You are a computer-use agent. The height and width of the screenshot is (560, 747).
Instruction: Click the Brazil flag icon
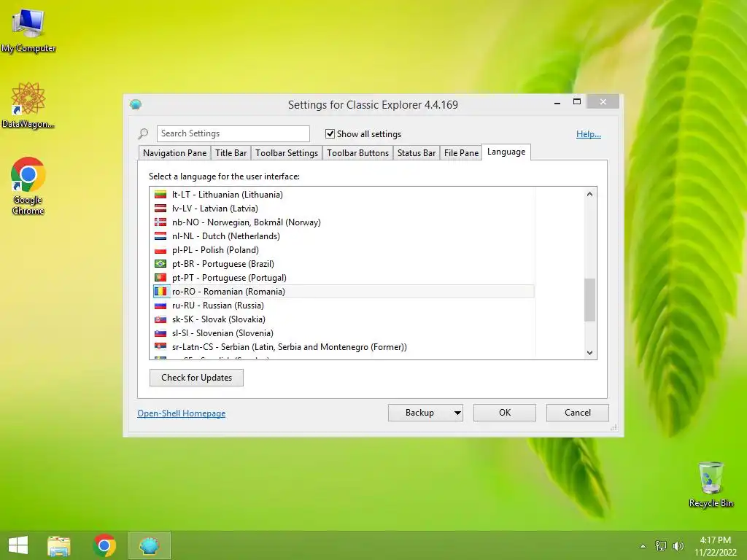pyautogui.click(x=160, y=264)
